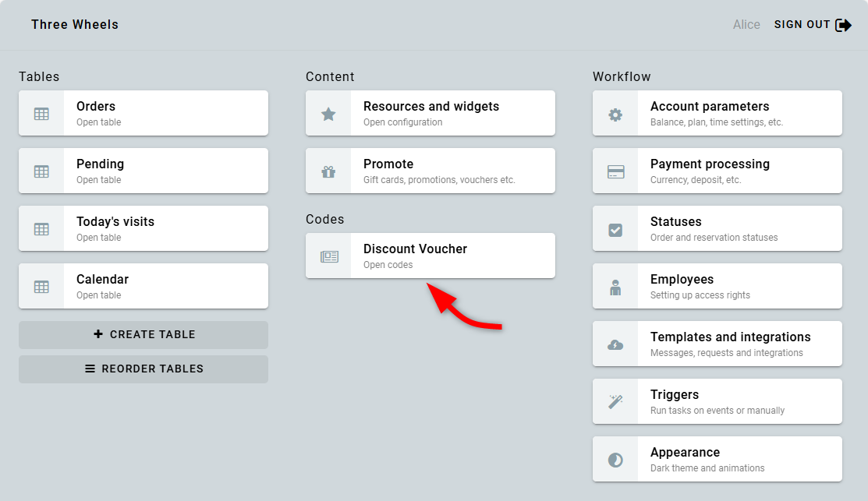Open Today's visits table
868x501 pixels.
[143, 228]
